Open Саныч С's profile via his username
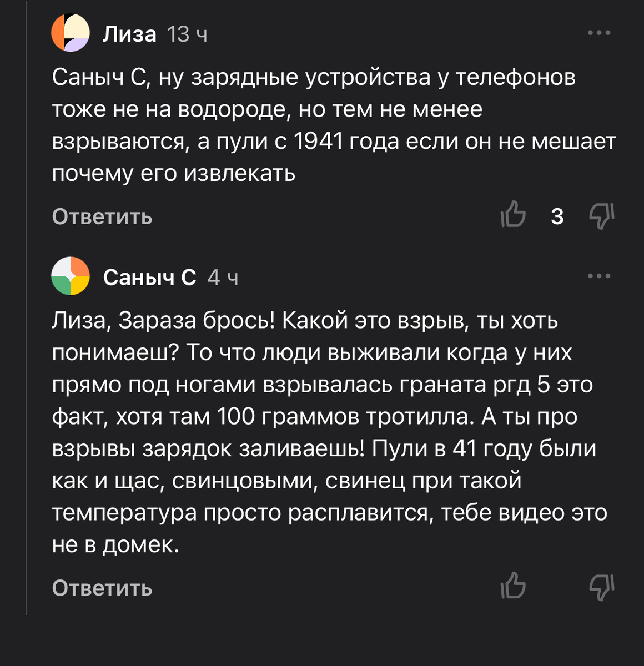 [149, 276]
